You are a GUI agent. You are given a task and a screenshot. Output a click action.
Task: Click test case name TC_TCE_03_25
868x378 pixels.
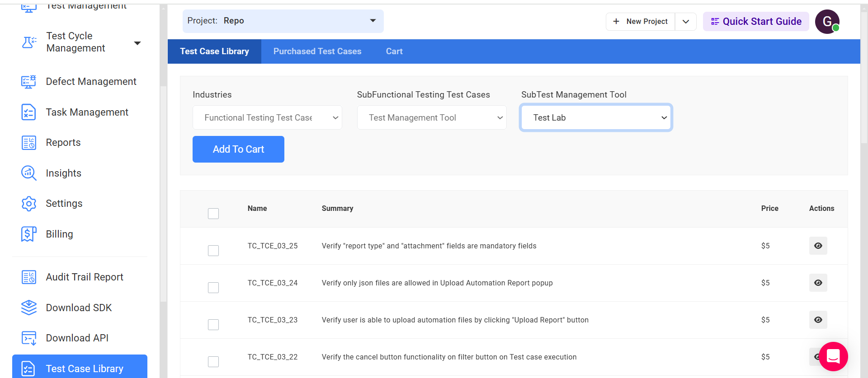273,246
